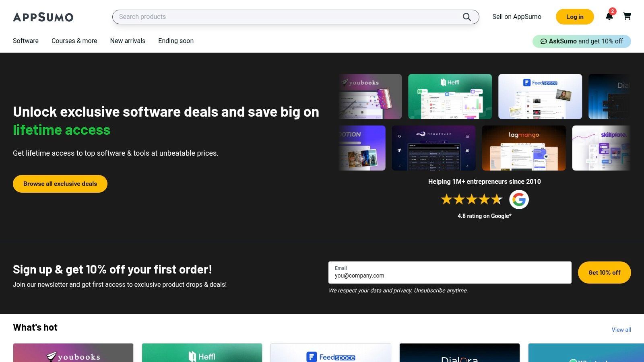The width and height of the screenshot is (644, 362).
Task: Click the search magnifier icon
Action: click(466, 17)
